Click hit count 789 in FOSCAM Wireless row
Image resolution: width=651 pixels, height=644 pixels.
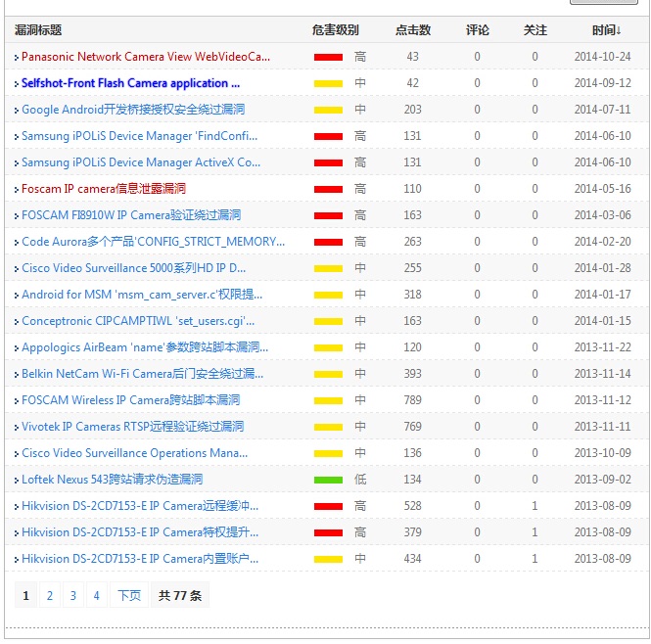413,400
